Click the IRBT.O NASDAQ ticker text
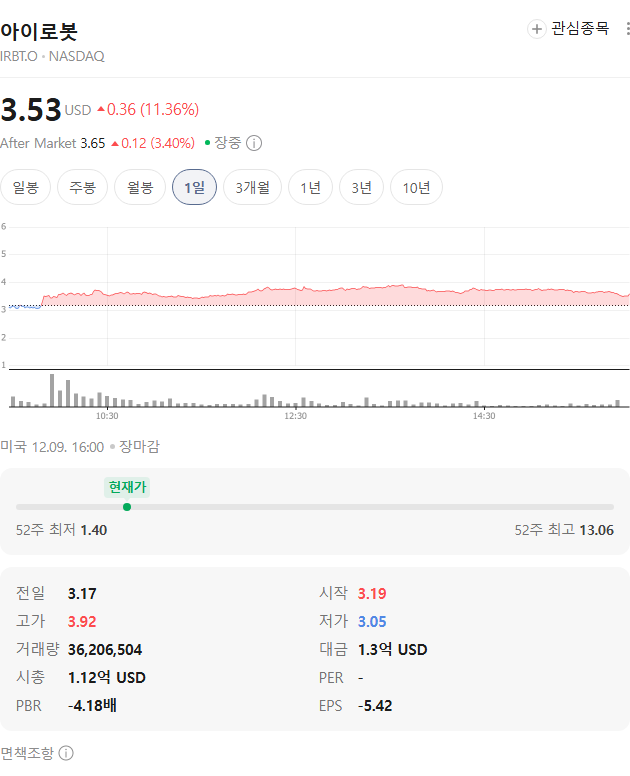The image size is (630, 776). pyautogui.click(x=52, y=56)
